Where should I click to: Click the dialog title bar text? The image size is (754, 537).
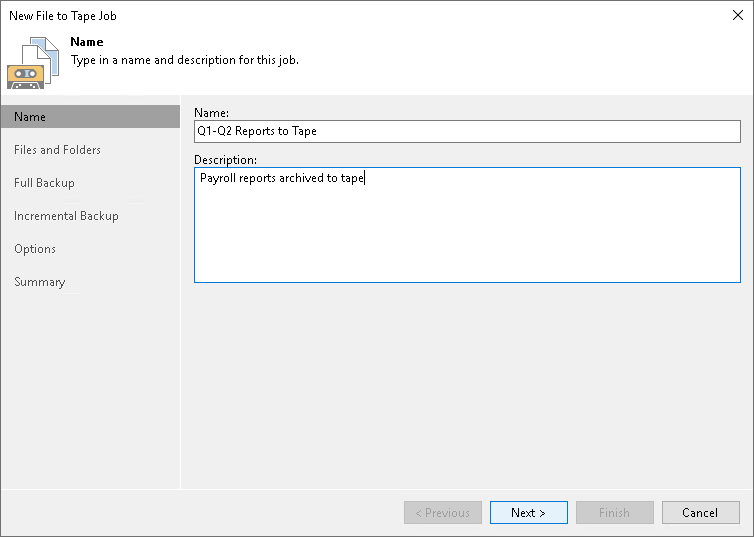(x=63, y=16)
